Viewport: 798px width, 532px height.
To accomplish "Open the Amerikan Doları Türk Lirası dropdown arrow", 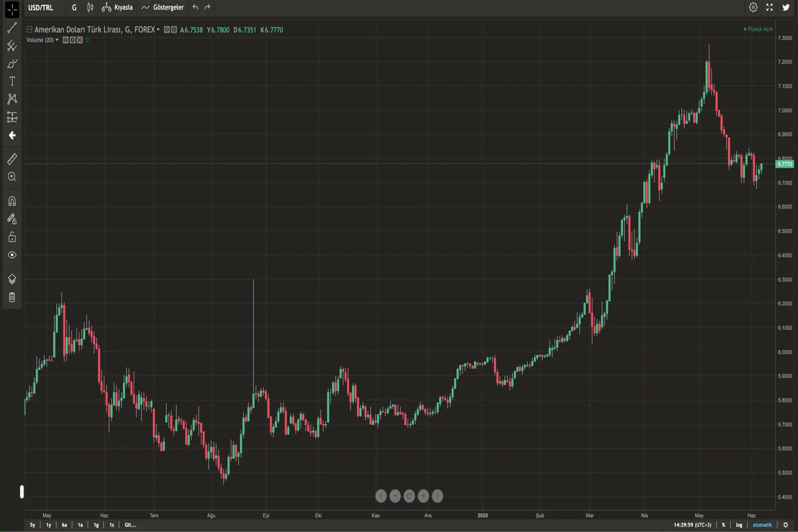I will pos(158,30).
